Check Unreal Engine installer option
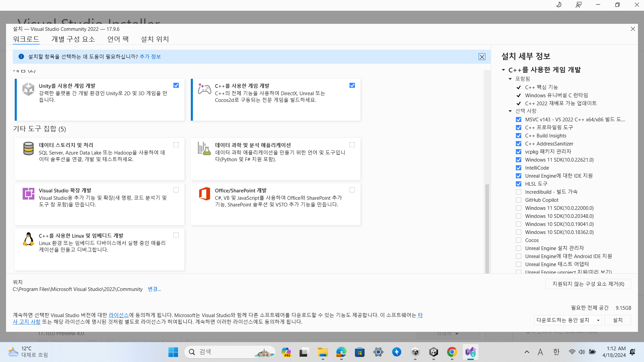This screenshot has height=362, width=644. (519, 248)
